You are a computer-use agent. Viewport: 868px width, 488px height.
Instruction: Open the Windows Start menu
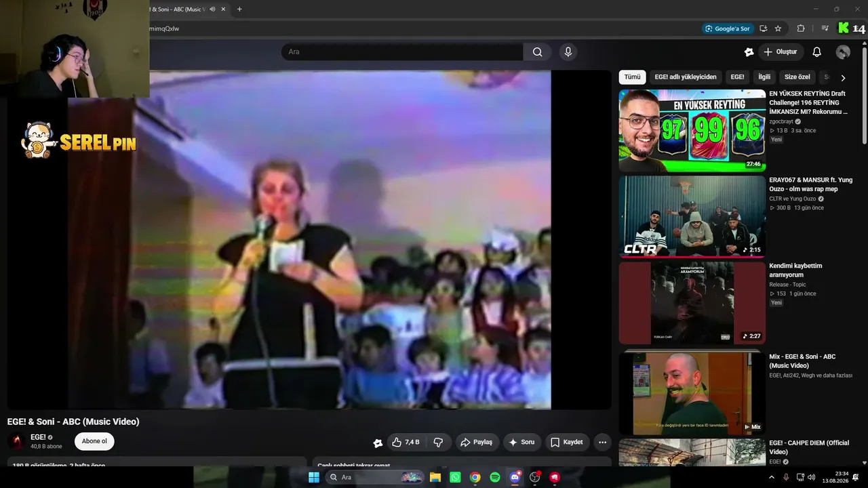point(314,477)
